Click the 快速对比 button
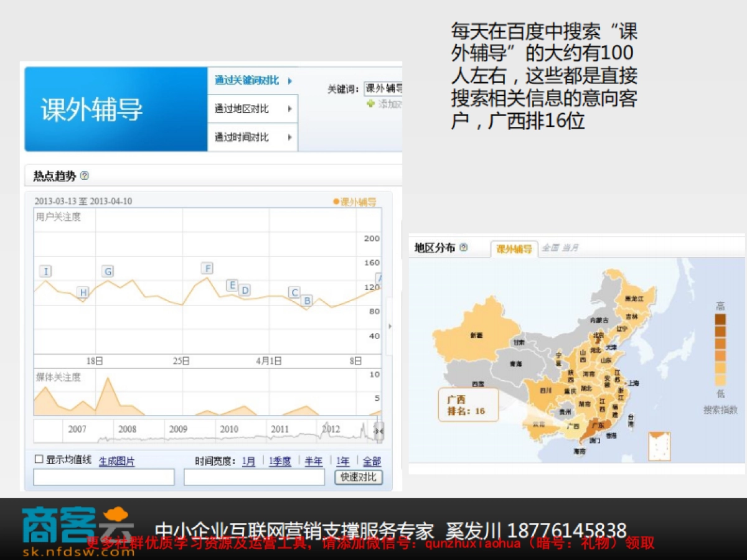 tap(359, 477)
